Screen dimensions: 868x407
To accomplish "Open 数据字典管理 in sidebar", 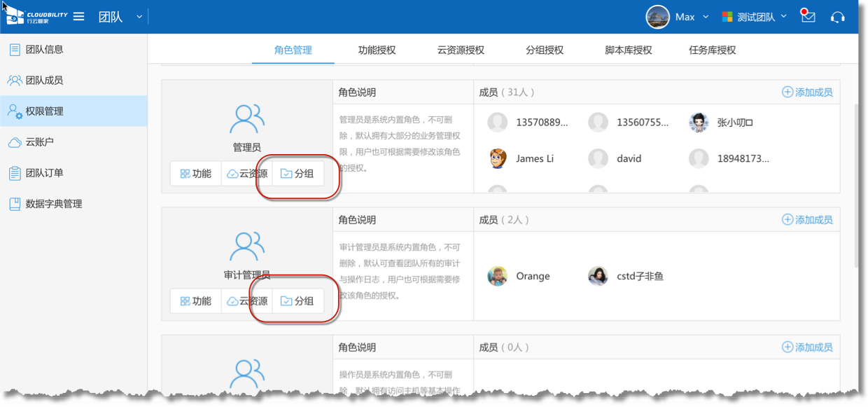I will coord(73,204).
